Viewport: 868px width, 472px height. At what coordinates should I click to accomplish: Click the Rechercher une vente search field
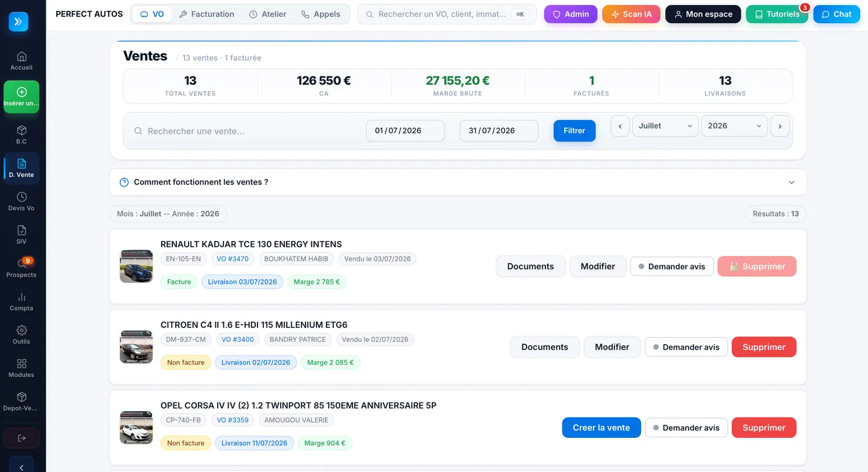tap(246, 131)
